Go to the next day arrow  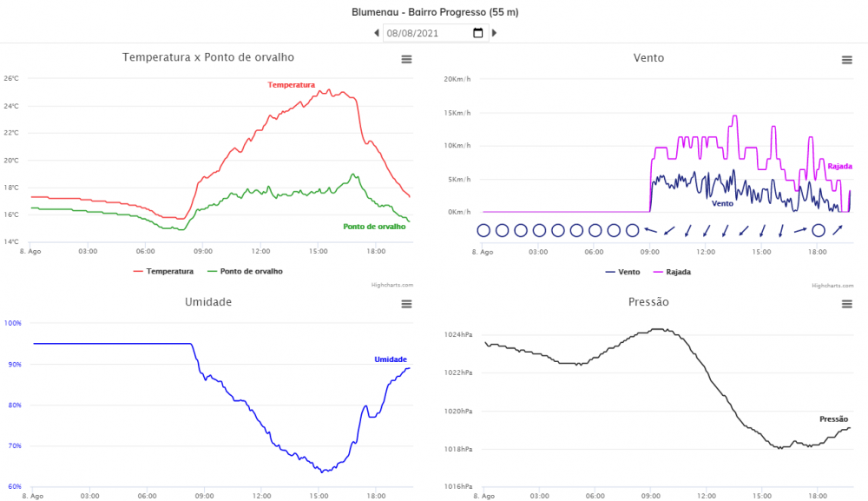pyautogui.click(x=495, y=33)
